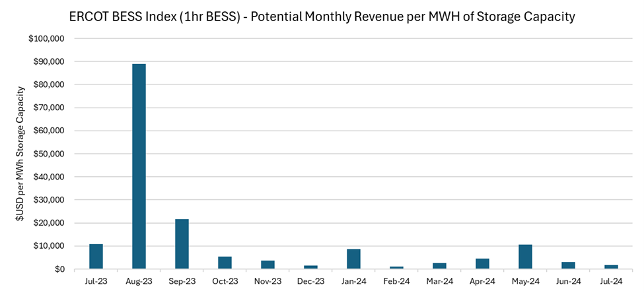Click the Jan-24 bar
The height and width of the screenshot is (293, 644).
[x=353, y=259]
